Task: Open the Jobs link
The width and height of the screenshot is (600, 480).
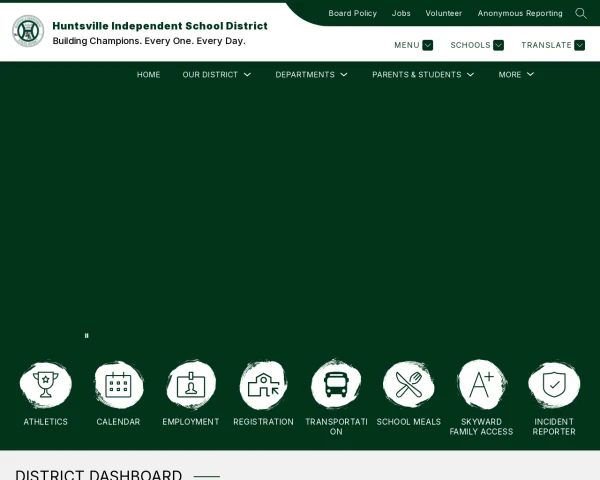Action: point(401,13)
